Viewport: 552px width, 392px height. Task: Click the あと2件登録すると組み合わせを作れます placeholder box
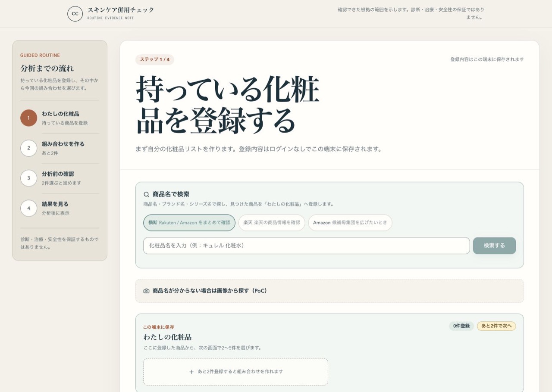[236, 372]
